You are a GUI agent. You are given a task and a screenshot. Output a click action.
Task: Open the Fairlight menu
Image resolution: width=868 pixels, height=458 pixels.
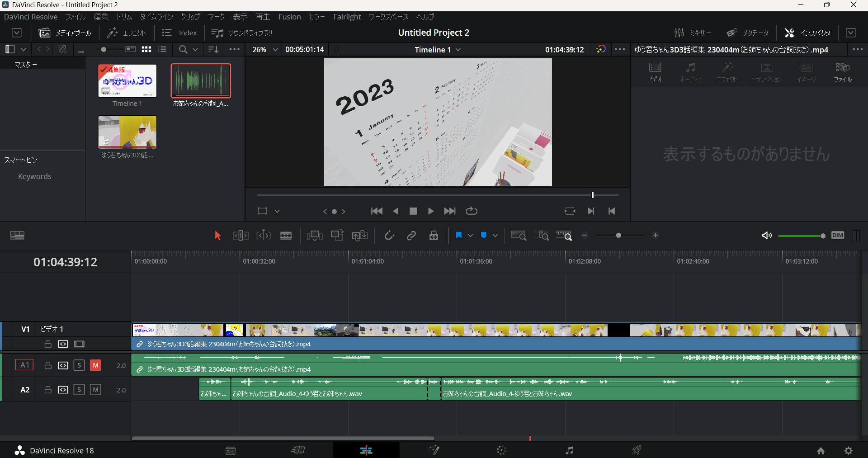[347, 17]
